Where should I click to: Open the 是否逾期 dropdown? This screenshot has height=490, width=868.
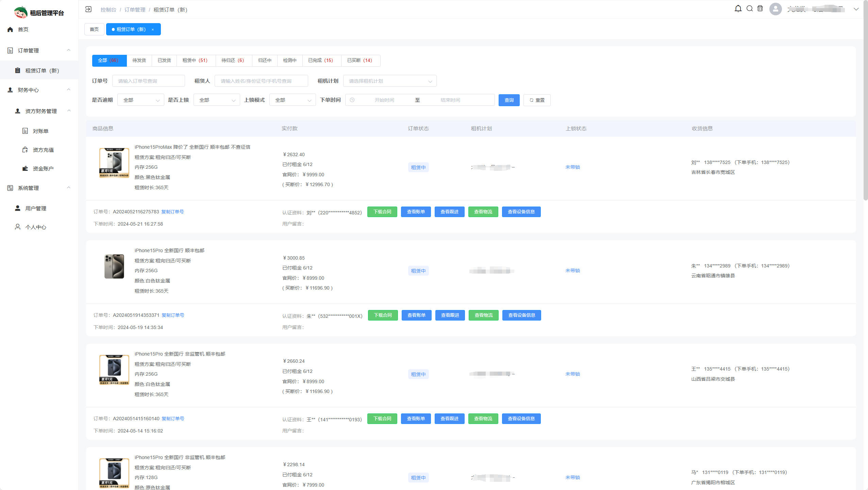pyautogui.click(x=140, y=100)
